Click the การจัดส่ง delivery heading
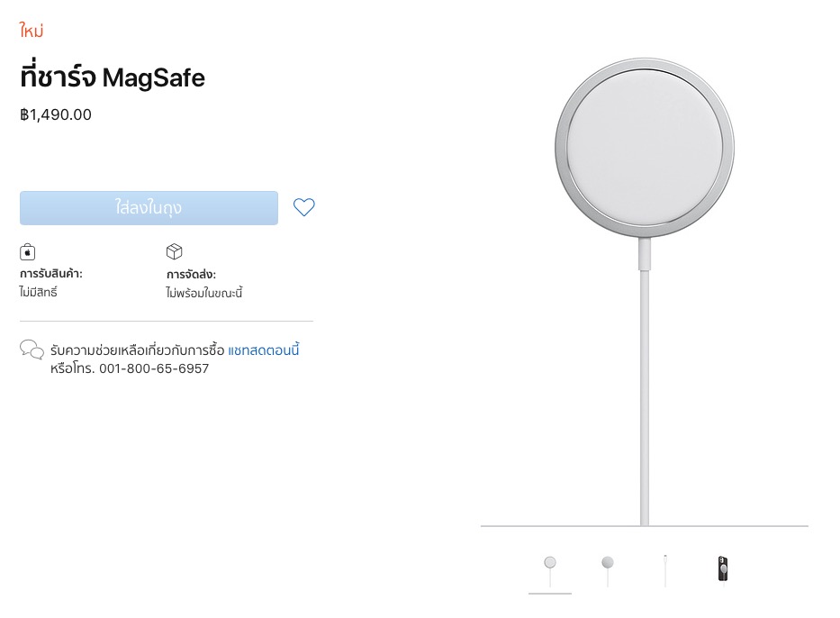This screenshot has height=618, width=840. tap(191, 274)
